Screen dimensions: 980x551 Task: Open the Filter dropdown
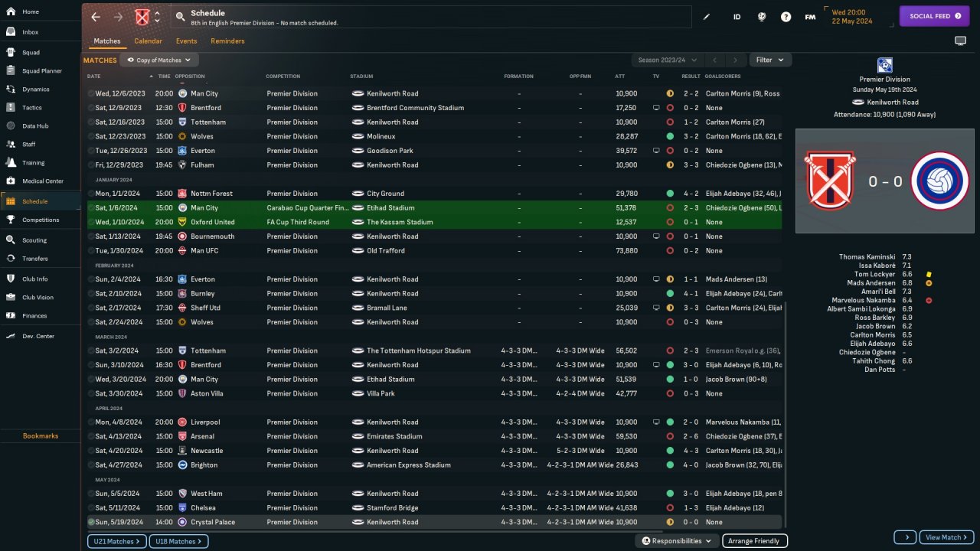coord(770,60)
